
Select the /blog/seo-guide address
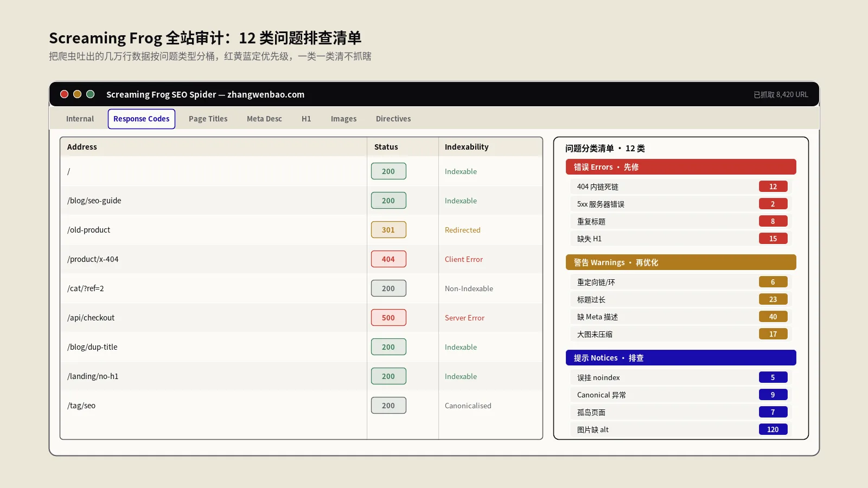point(94,201)
